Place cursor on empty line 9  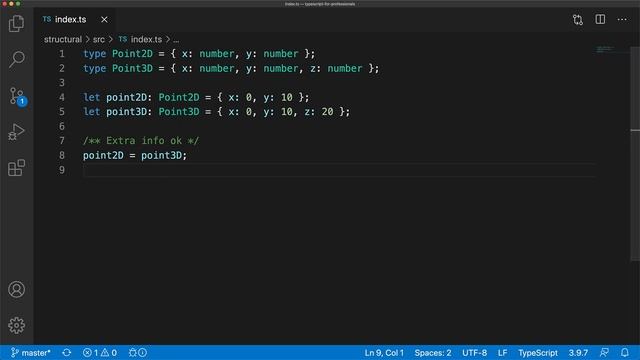[339, 170]
